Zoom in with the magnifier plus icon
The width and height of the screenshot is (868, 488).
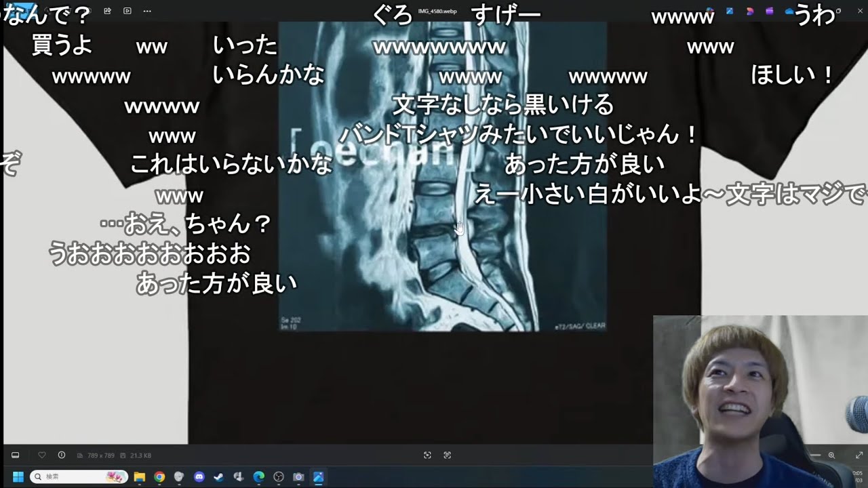point(831,455)
